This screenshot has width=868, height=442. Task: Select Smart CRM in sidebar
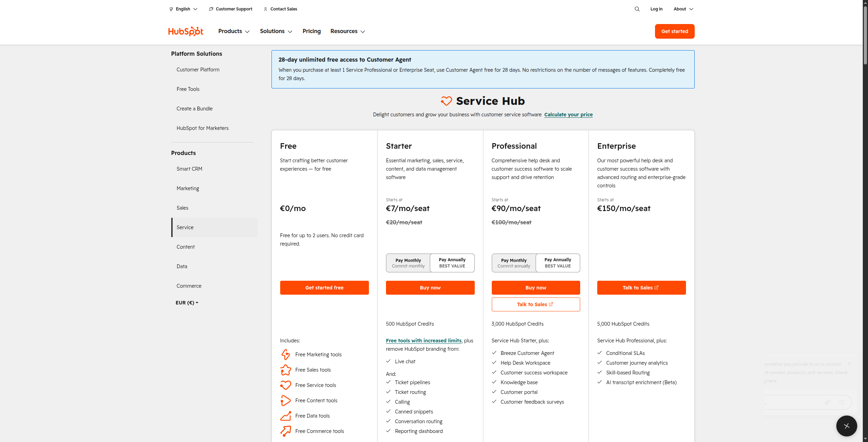pos(189,169)
